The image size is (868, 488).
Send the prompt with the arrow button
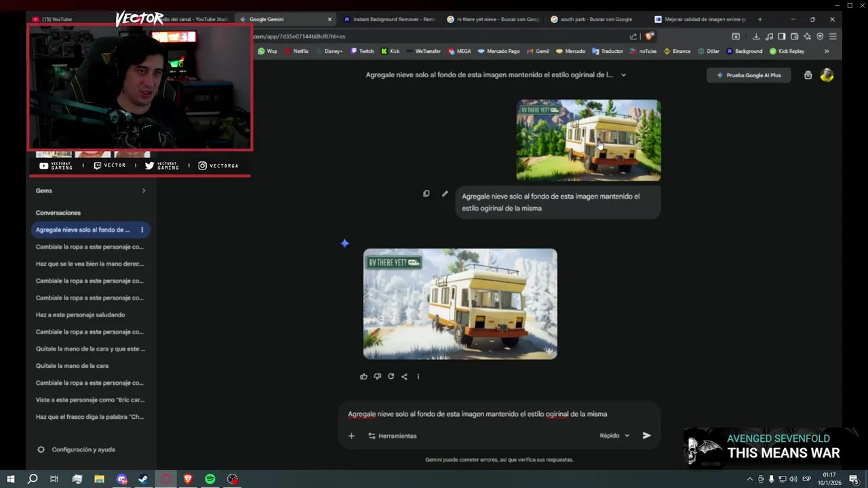click(x=646, y=436)
